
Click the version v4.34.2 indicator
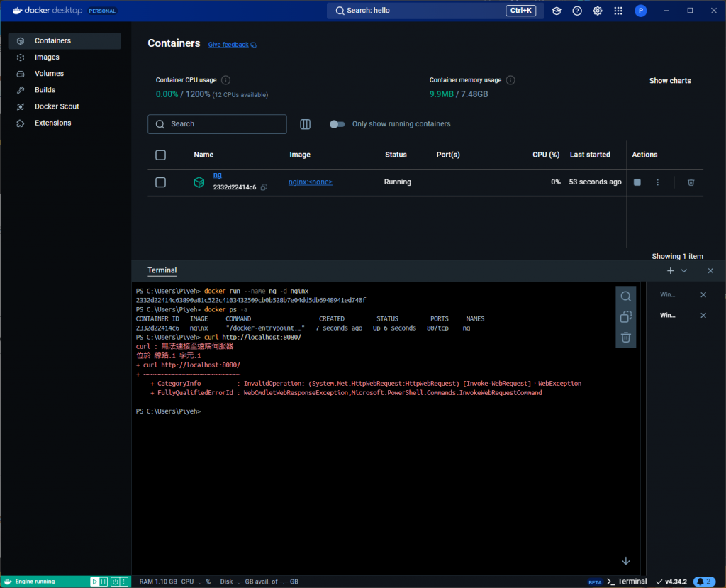click(x=671, y=582)
